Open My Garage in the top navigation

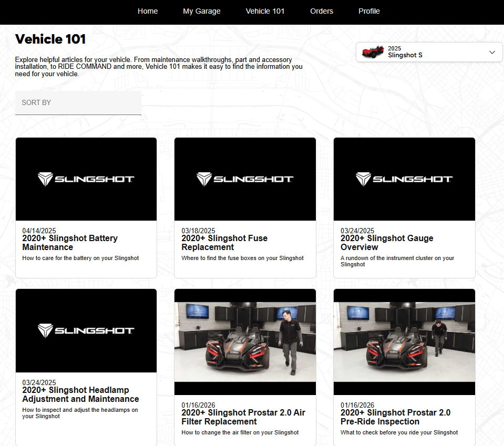201,11
